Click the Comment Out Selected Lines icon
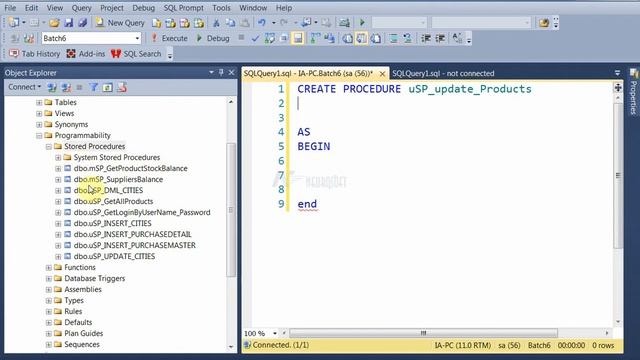Image resolution: width=640 pixels, height=360 pixels. click(x=393, y=38)
